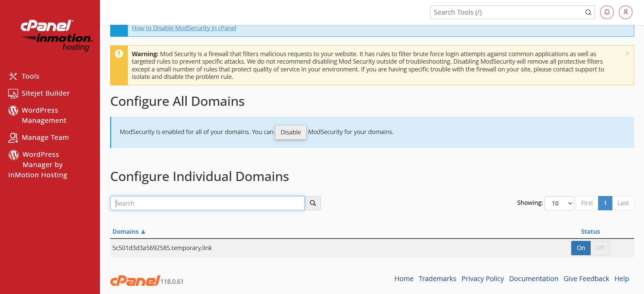Click the domain search magnifier button
Viewport: 644px width, 294px height.
point(313,203)
